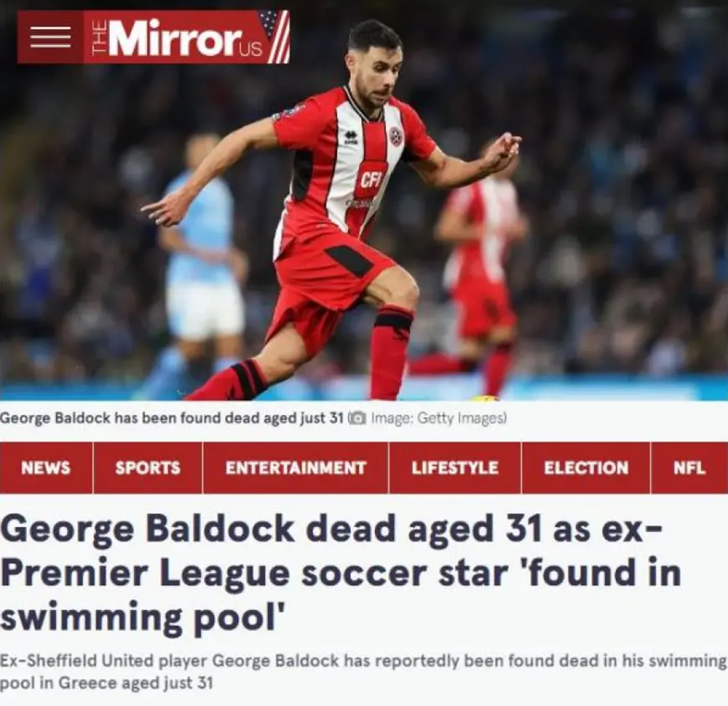This screenshot has width=728, height=706.
Task: Click 'found in swimming pool' headline text
Action: click(340, 596)
